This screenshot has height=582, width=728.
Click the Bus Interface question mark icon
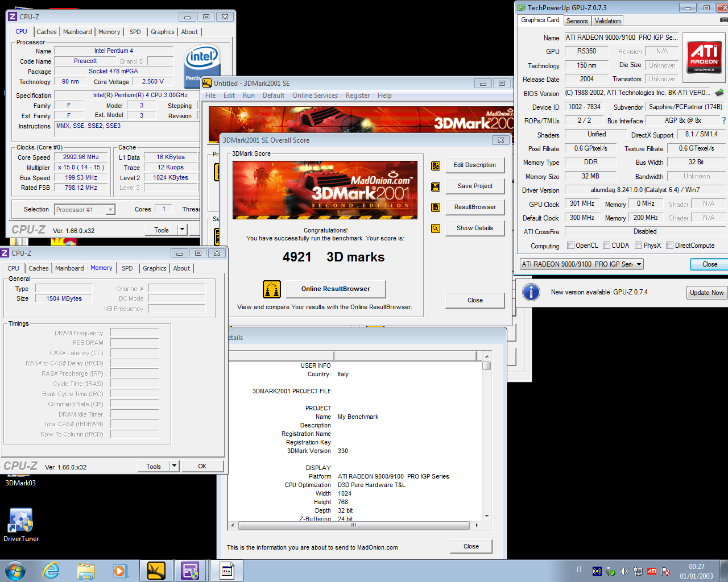724,120
